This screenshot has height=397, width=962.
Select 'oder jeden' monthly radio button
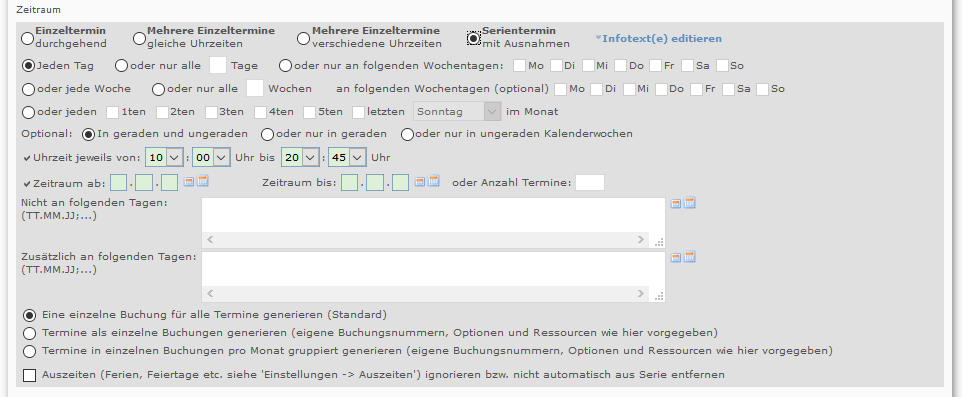click(x=28, y=113)
